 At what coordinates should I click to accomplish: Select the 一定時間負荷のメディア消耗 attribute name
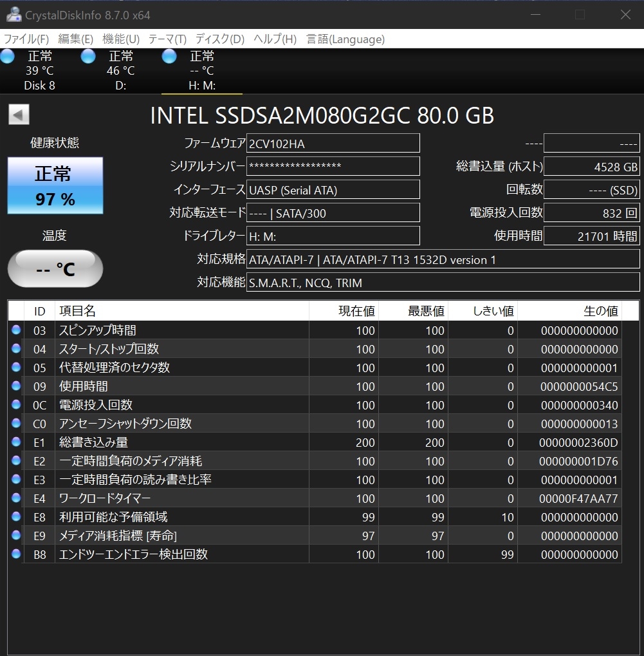click(x=131, y=461)
